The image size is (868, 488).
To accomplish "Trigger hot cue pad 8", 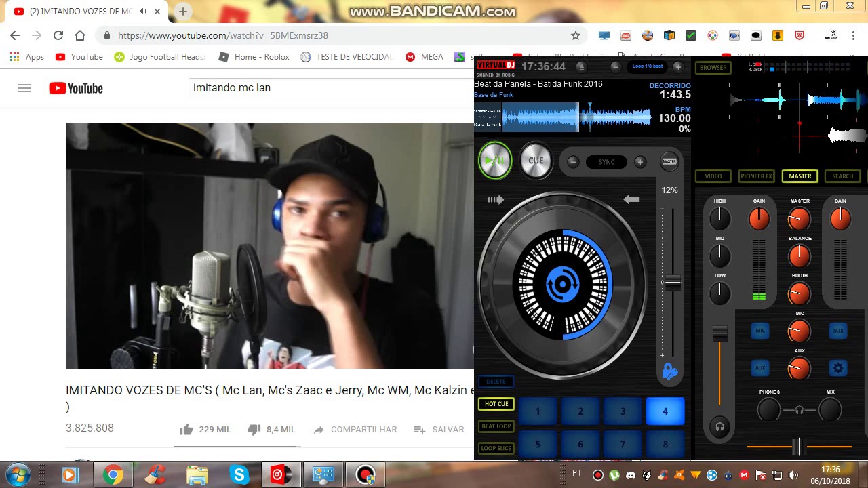I will click(665, 444).
